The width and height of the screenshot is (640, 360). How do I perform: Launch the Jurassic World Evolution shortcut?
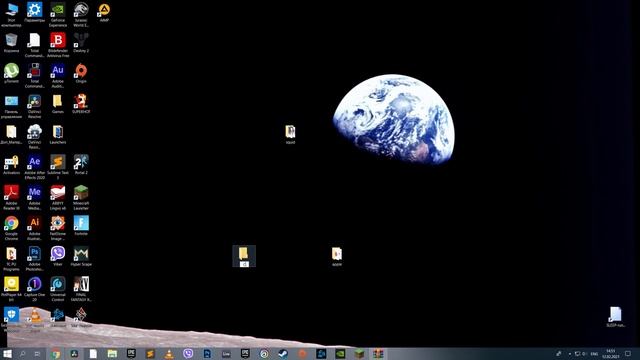pos(81,14)
